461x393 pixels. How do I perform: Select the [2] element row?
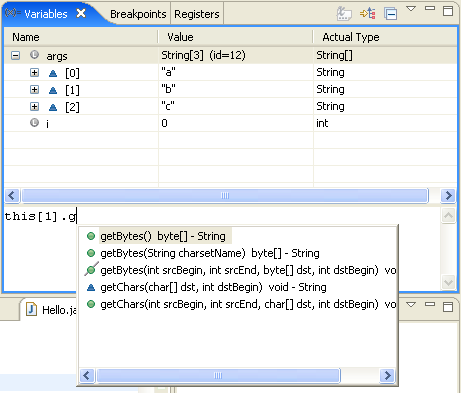230,106
